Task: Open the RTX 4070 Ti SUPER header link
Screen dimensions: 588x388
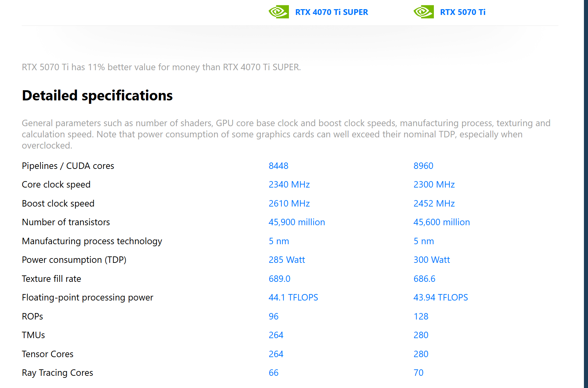Action: pyautogui.click(x=332, y=12)
